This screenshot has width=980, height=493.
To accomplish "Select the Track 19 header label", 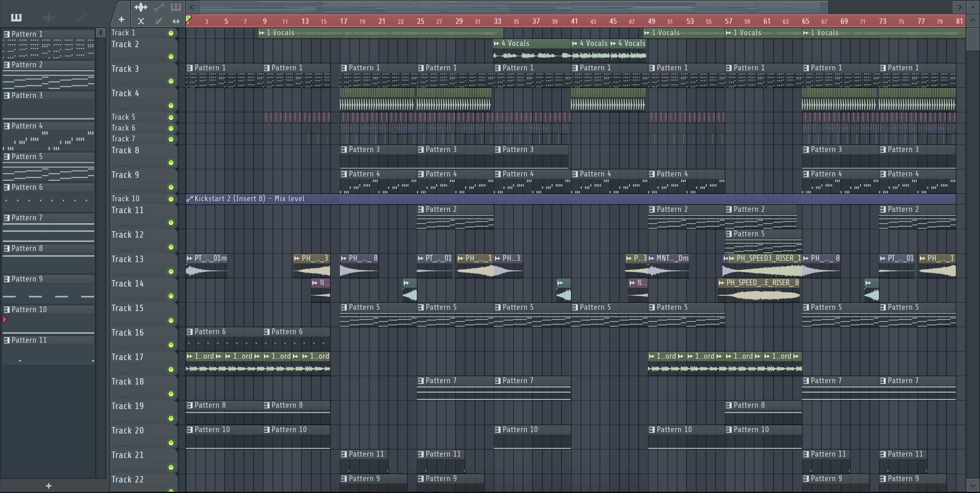I will pyautogui.click(x=128, y=406).
